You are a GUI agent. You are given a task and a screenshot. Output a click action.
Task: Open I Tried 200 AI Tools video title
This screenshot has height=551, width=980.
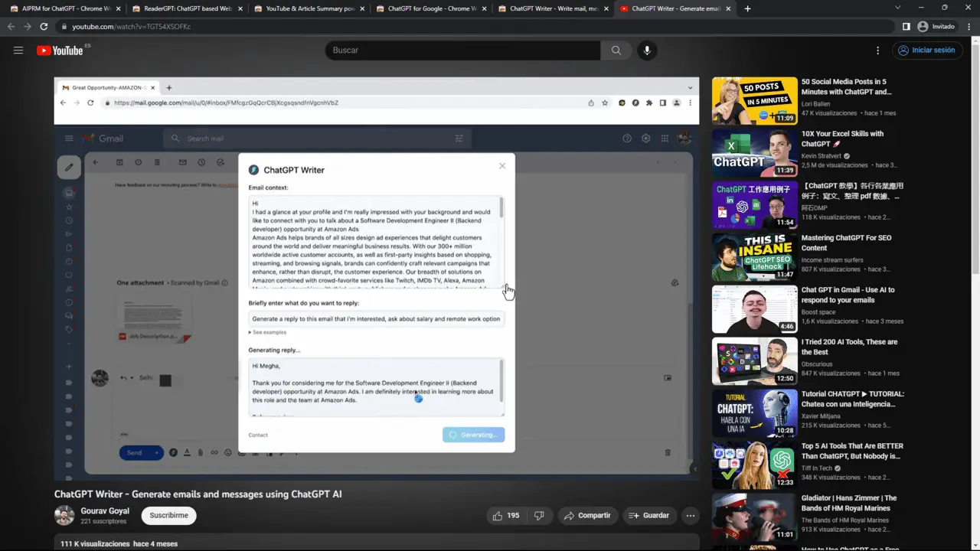850,347
